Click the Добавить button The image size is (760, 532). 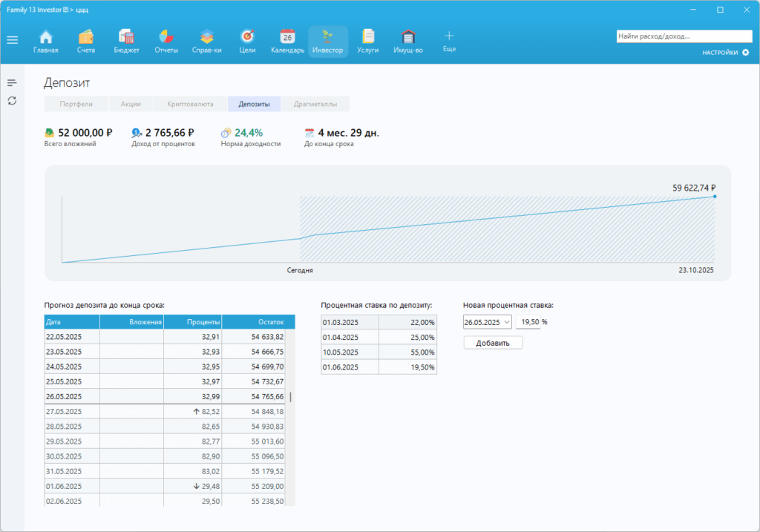[x=493, y=343]
